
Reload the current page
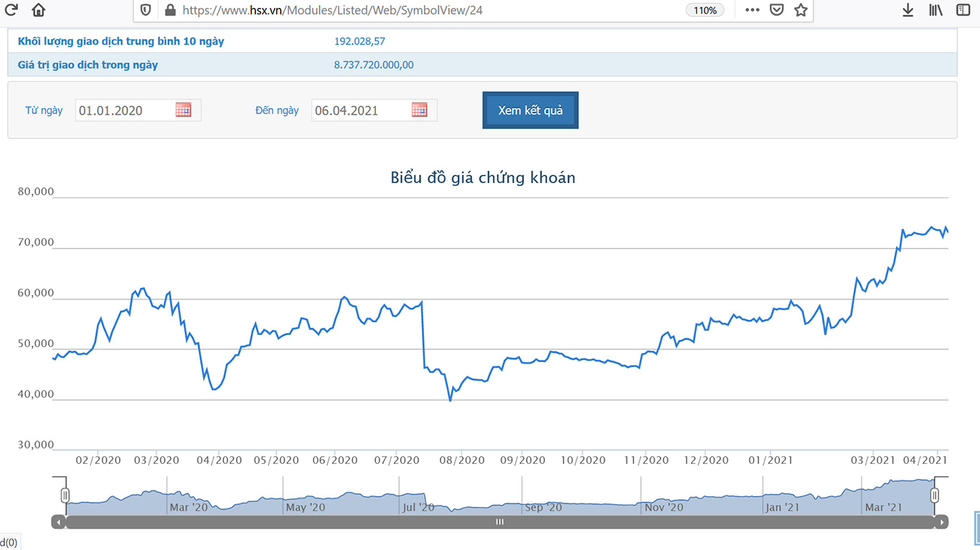click(x=12, y=10)
